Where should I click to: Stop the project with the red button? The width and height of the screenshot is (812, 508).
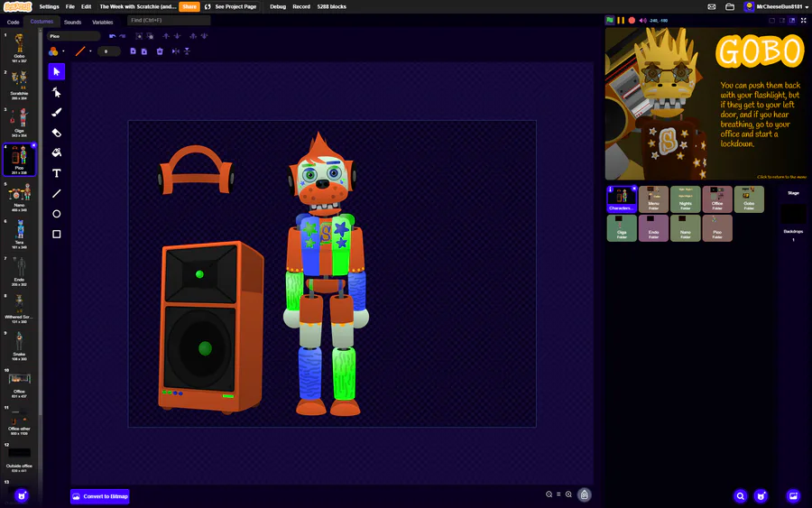632,20
